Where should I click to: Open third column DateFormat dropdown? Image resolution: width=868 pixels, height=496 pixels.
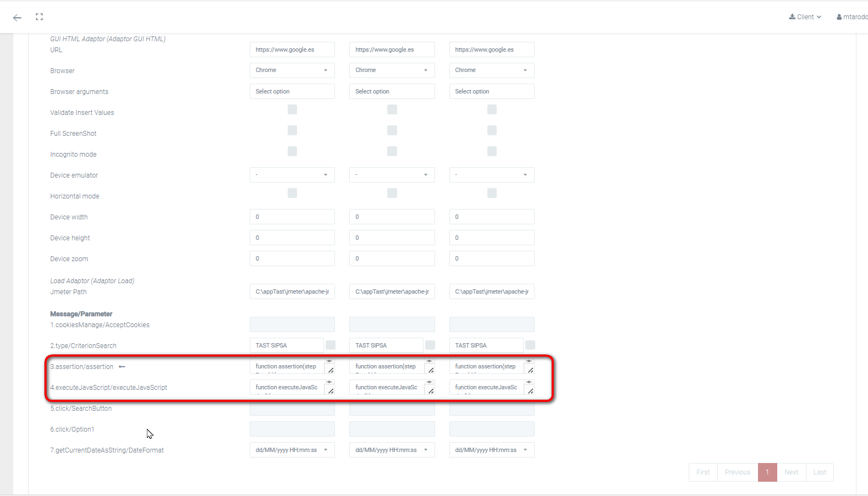point(491,450)
